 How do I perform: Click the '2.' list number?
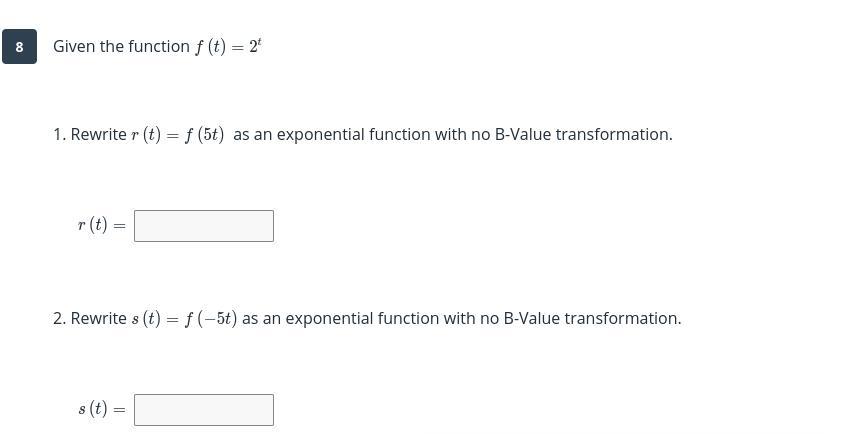tap(59, 319)
